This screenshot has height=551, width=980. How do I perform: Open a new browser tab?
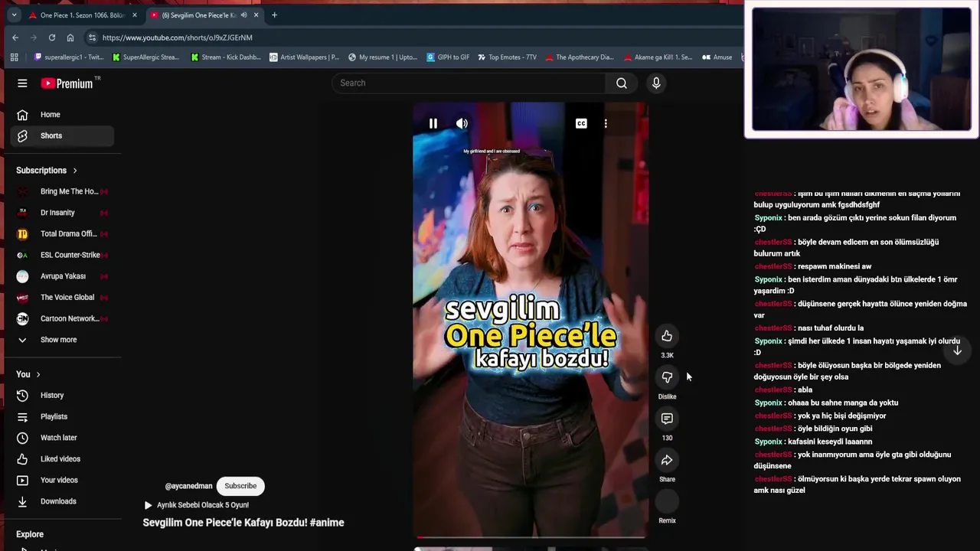pyautogui.click(x=274, y=15)
